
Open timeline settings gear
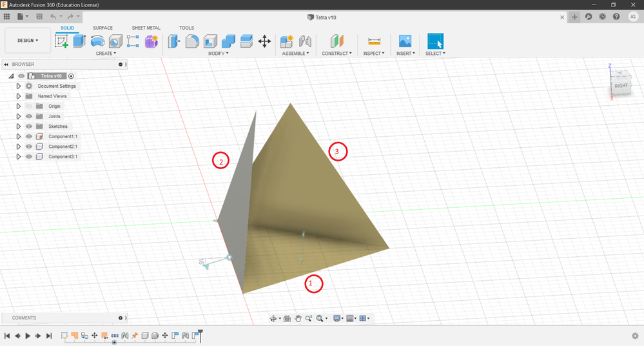click(x=635, y=336)
